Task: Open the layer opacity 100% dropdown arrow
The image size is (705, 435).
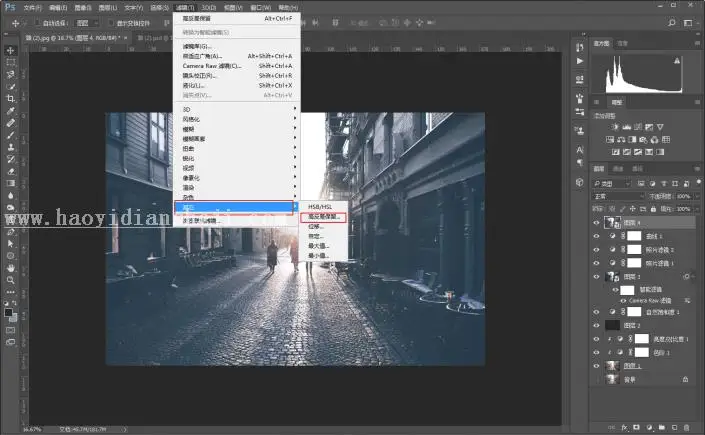Action: click(696, 197)
